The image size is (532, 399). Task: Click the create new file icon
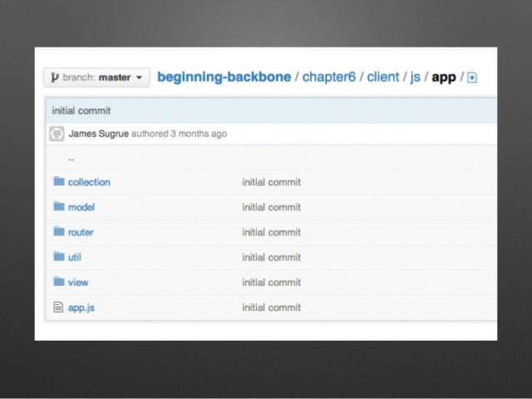(x=472, y=77)
